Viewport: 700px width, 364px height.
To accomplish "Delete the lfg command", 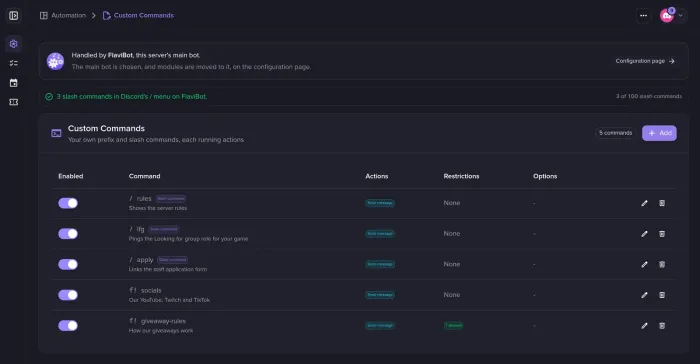I will point(662,234).
